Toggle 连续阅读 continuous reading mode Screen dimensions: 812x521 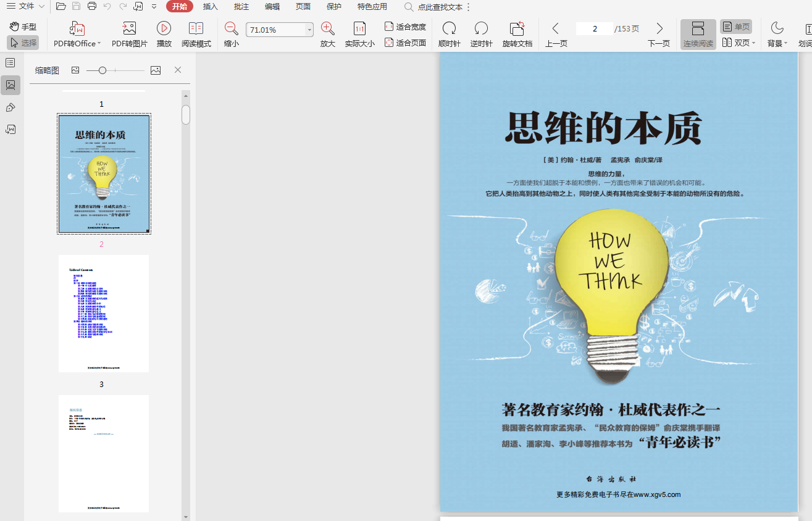point(698,35)
